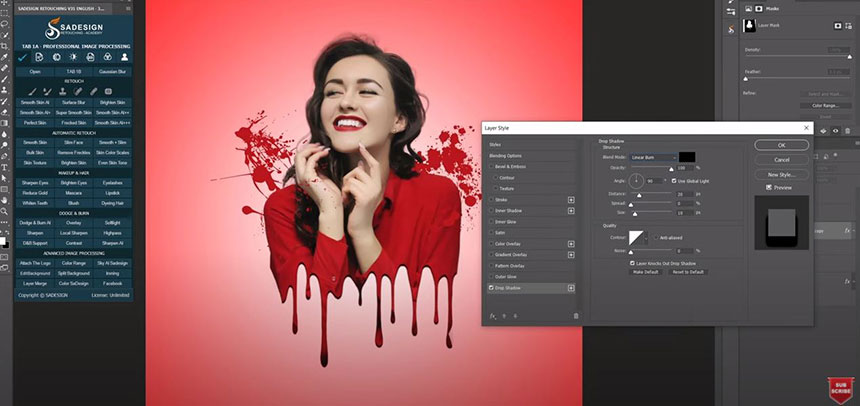Click the first brush icon under Retouch

[32, 91]
